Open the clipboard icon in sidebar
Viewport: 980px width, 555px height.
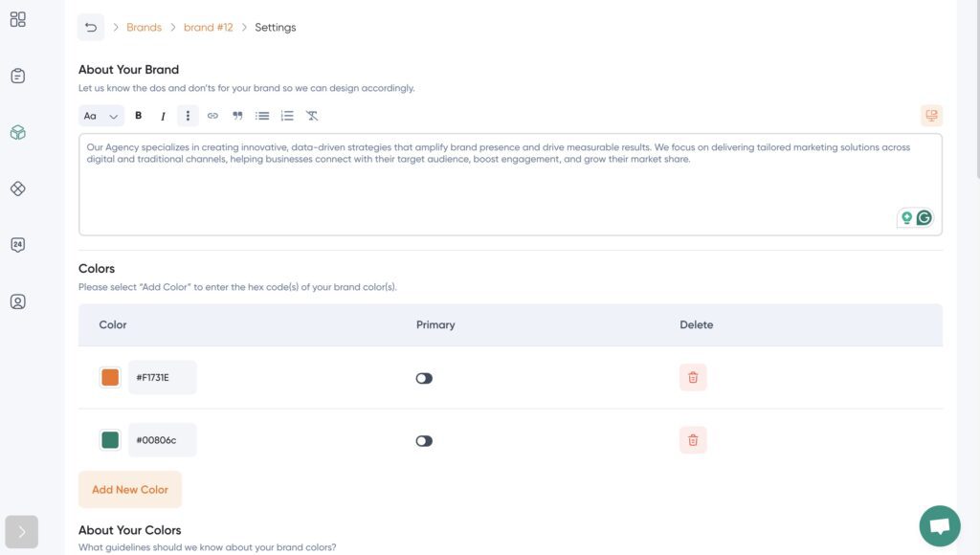tap(18, 76)
